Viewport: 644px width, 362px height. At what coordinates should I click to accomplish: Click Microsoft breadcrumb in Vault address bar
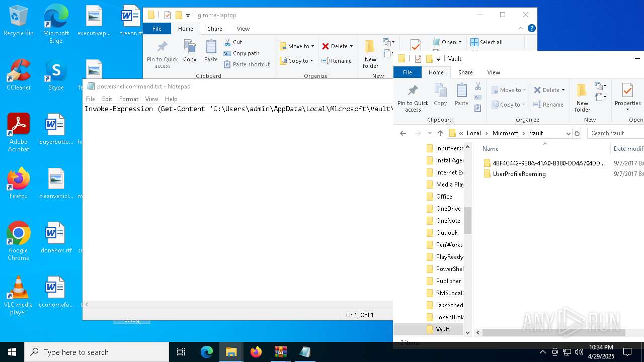point(505,133)
